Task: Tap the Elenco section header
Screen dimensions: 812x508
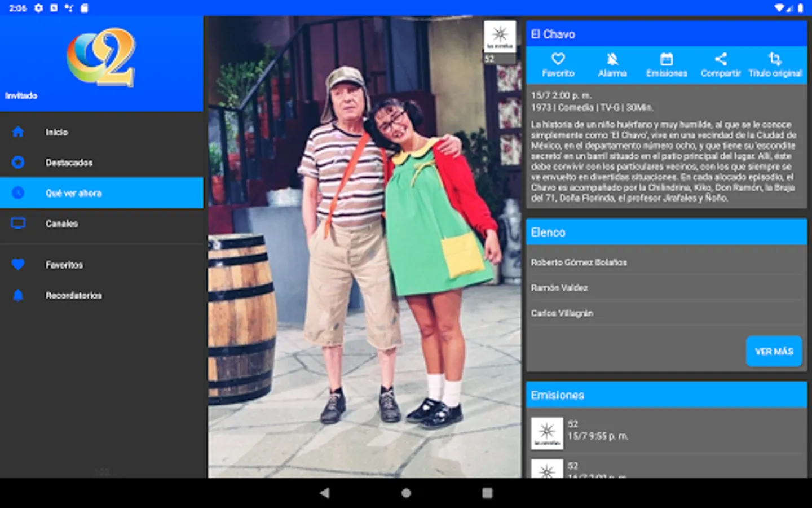Action: (666, 232)
